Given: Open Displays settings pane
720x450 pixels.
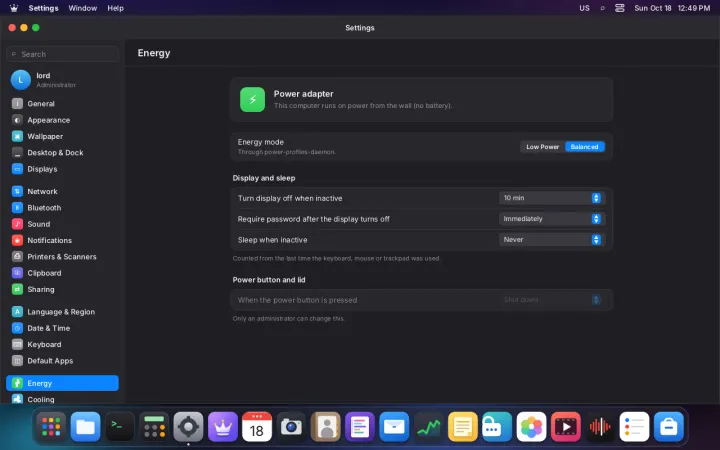Looking at the screenshot, I should [62, 169].
